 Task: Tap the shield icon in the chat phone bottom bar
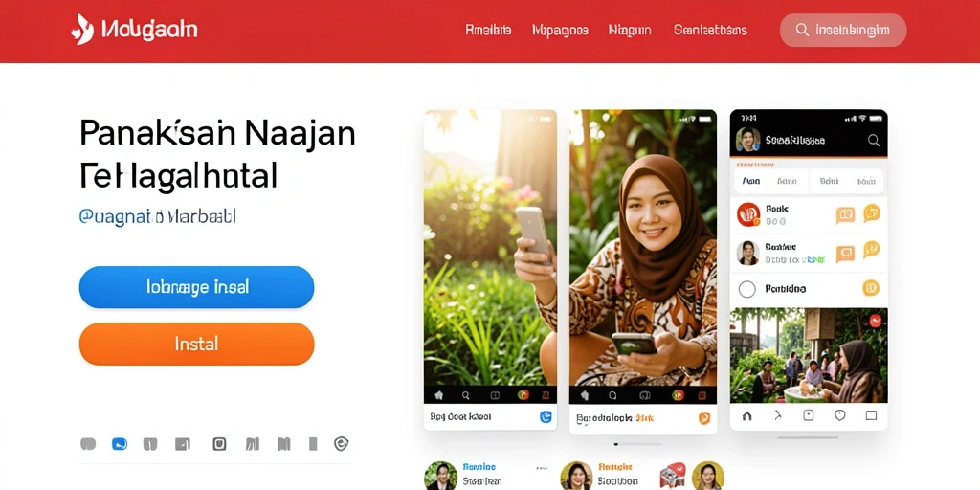[840, 415]
